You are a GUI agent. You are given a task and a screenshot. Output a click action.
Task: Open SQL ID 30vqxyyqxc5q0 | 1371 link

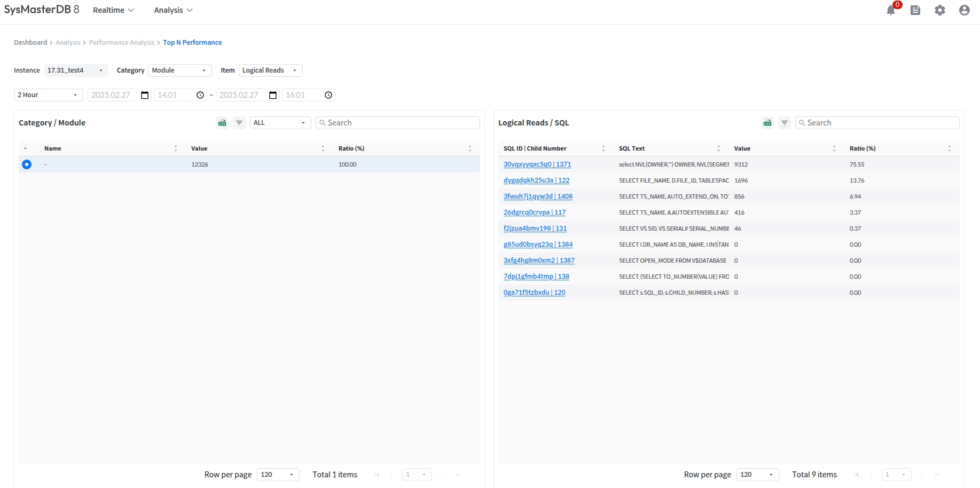click(537, 164)
